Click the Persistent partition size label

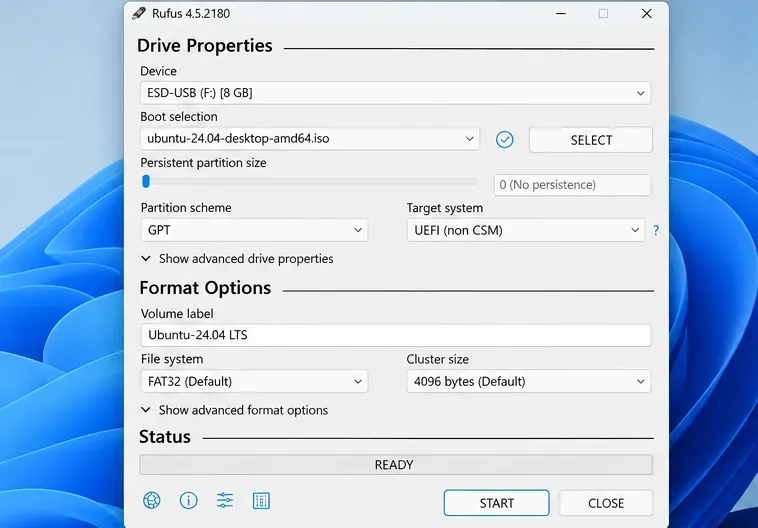204,163
